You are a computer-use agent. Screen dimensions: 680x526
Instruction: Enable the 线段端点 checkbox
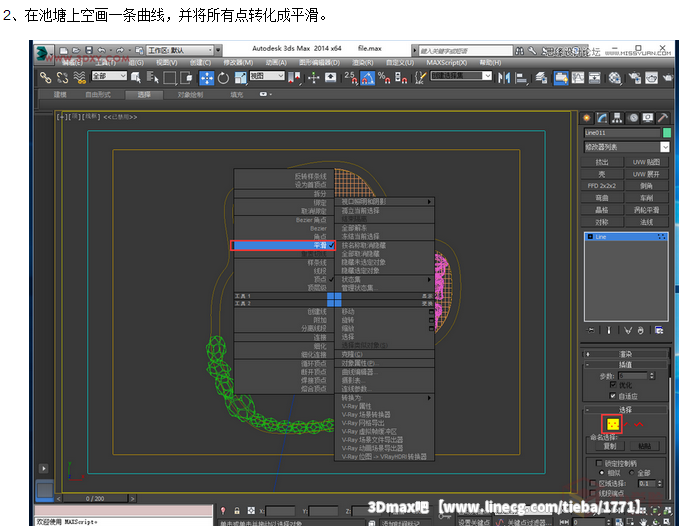click(593, 493)
